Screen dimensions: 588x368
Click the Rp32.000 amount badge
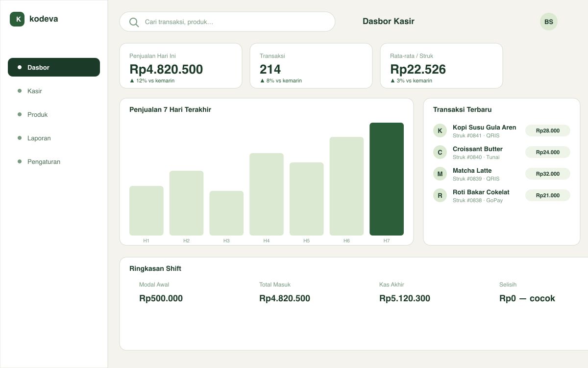pos(548,174)
